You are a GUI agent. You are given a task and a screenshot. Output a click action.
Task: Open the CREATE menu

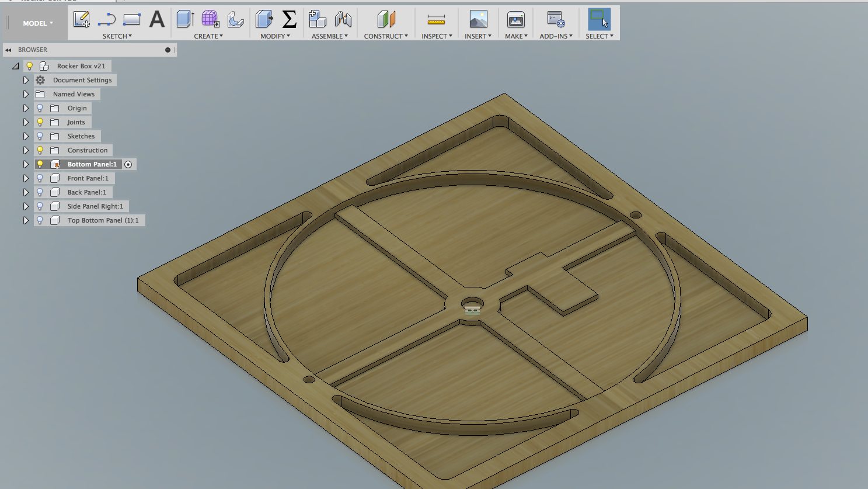tap(208, 36)
